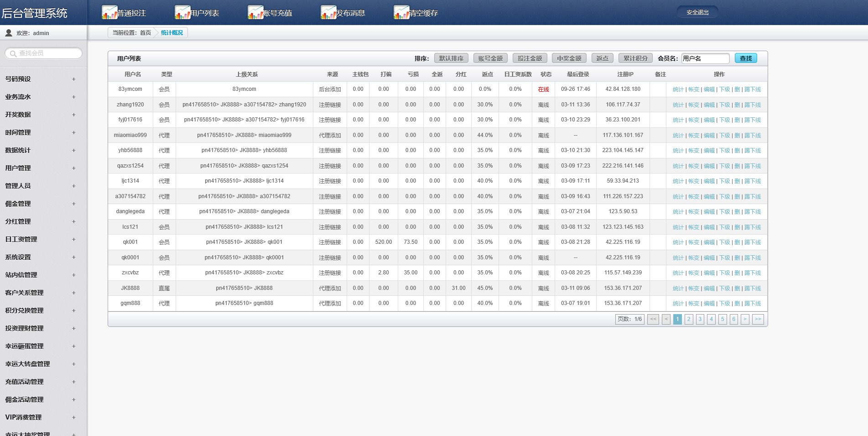
Task: Open the 普通投注 chart icon
Action: [109, 12]
